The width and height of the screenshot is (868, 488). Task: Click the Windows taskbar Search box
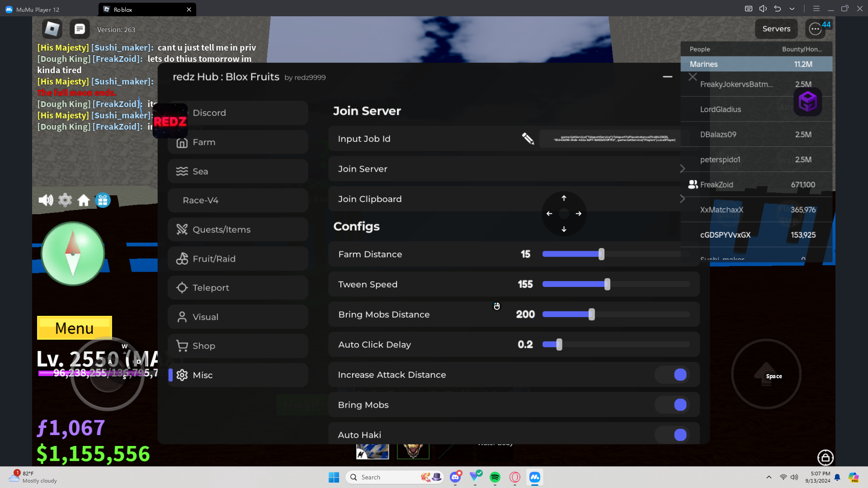(x=395, y=477)
